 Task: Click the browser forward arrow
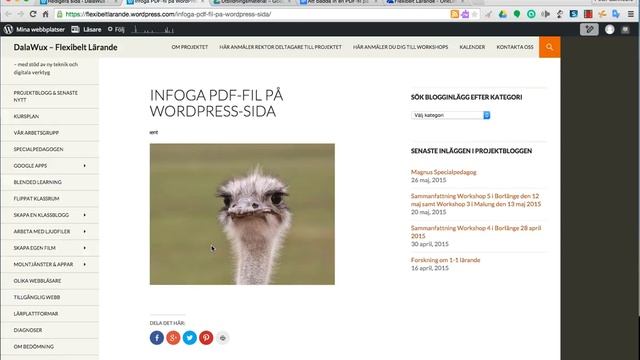click(20, 14)
